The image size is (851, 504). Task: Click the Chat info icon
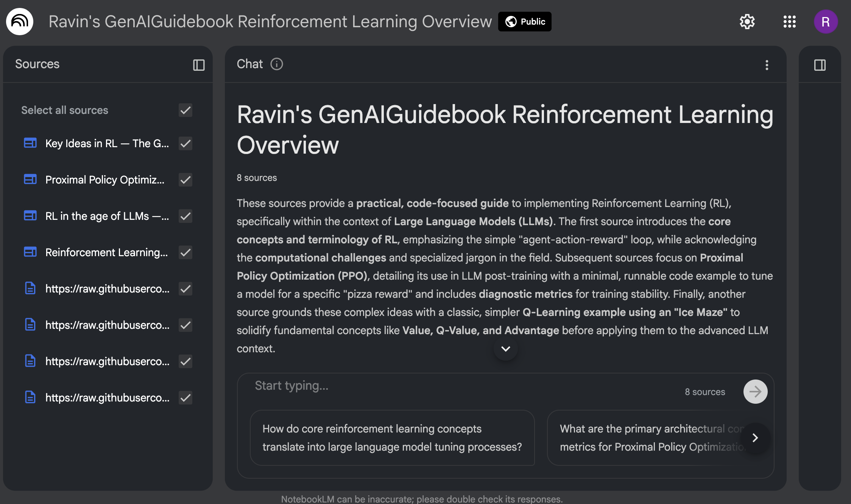(277, 64)
